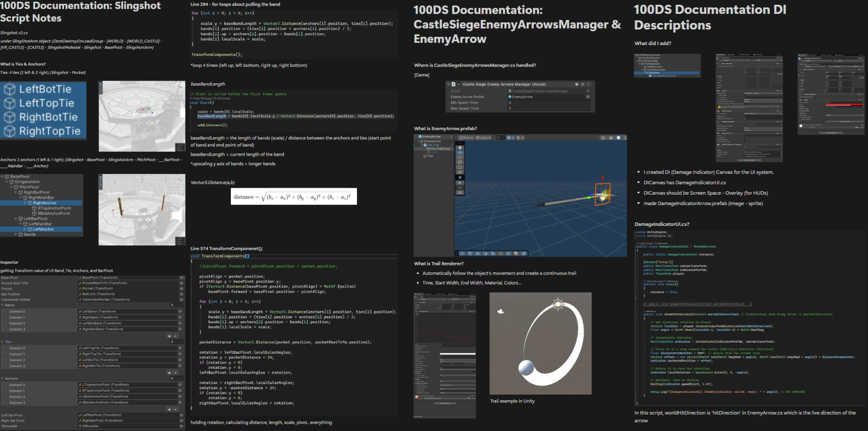
Task: Open the Local dropdown in scene toolbar
Action: pyautogui.click(x=483, y=137)
